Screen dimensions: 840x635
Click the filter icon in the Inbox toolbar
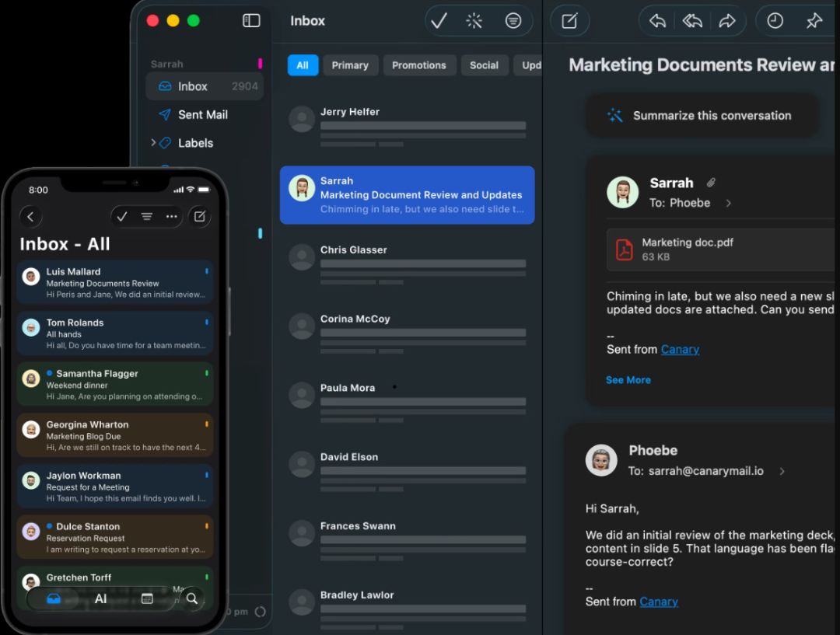click(x=513, y=21)
